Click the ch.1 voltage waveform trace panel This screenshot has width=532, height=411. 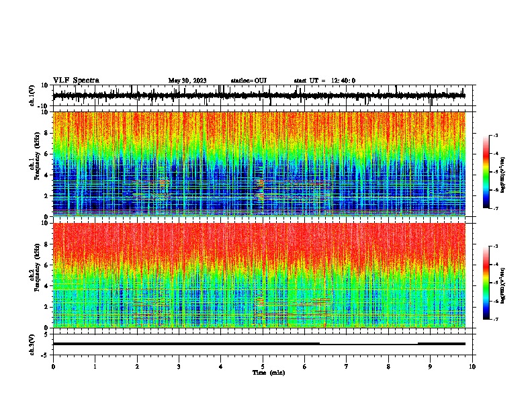[x=263, y=95]
